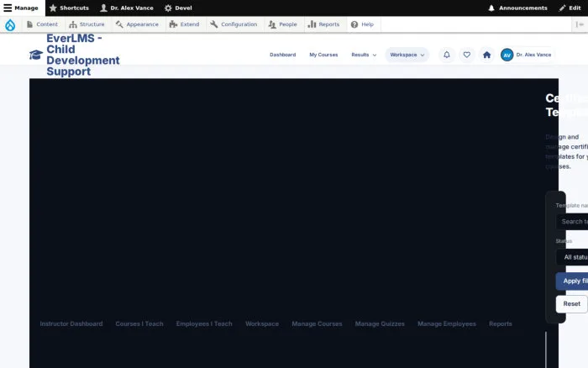This screenshot has width=588, height=368.
Task: Toggle the toolbar orientation icon
Action: (580, 24)
